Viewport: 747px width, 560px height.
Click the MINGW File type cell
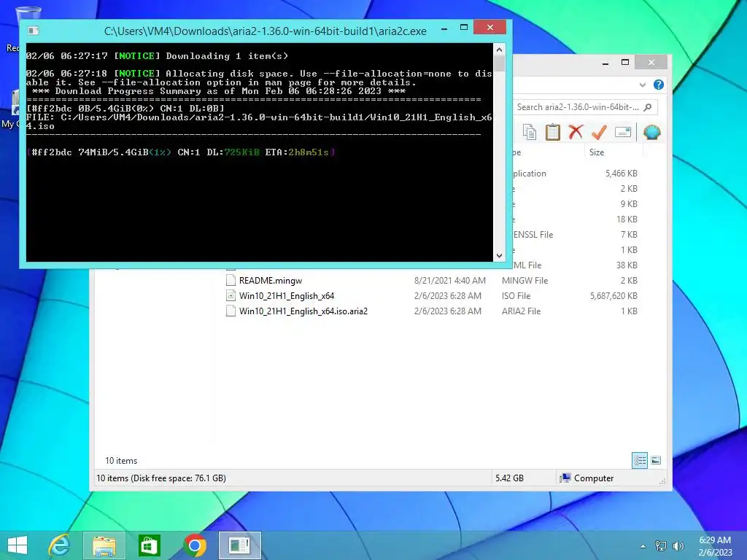point(525,281)
